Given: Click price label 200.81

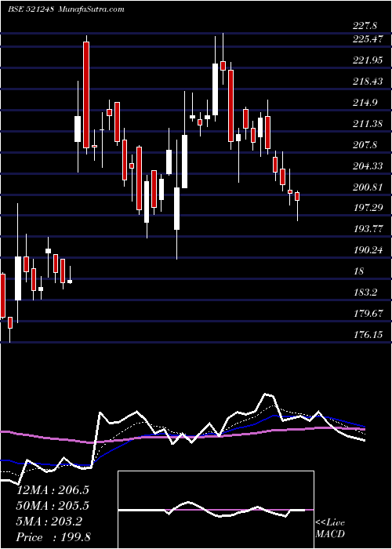Looking at the screenshot, I should click(368, 187).
